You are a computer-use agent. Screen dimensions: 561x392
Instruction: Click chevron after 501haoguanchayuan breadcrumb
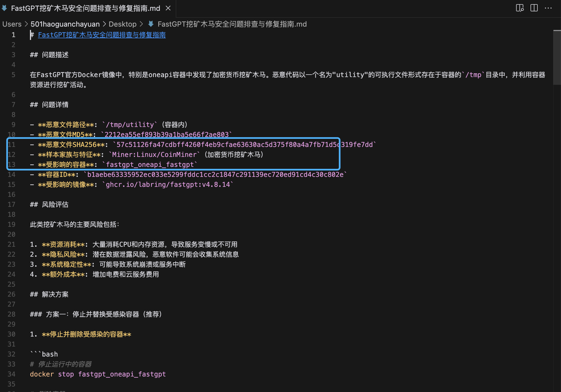pos(104,24)
